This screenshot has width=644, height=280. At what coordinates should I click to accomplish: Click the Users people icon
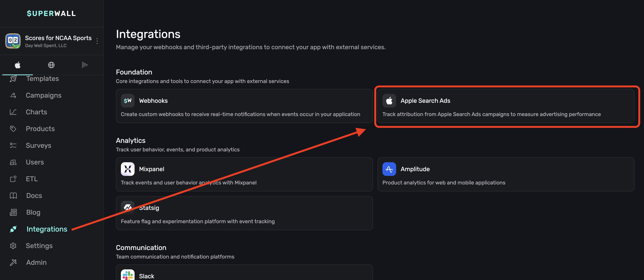[x=13, y=162]
